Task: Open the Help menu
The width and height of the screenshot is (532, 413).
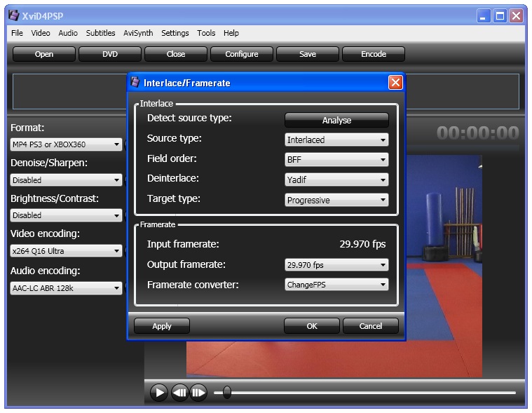Action: coord(231,33)
